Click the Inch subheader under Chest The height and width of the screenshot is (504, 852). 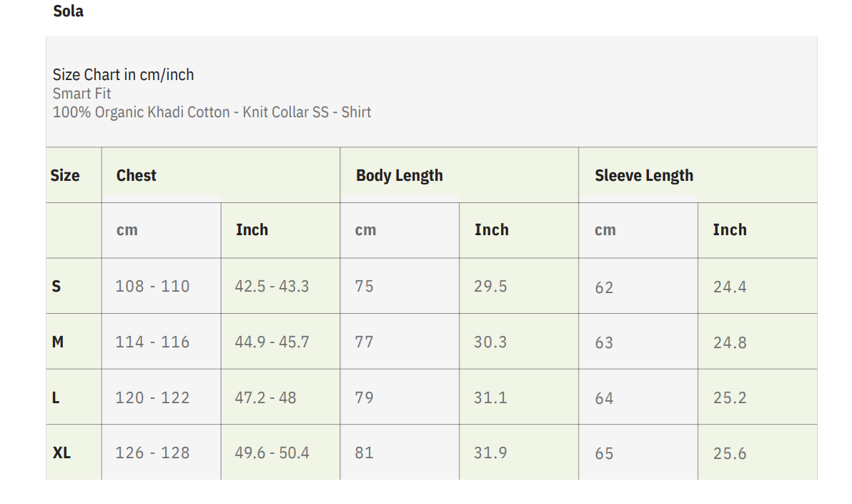tap(252, 230)
